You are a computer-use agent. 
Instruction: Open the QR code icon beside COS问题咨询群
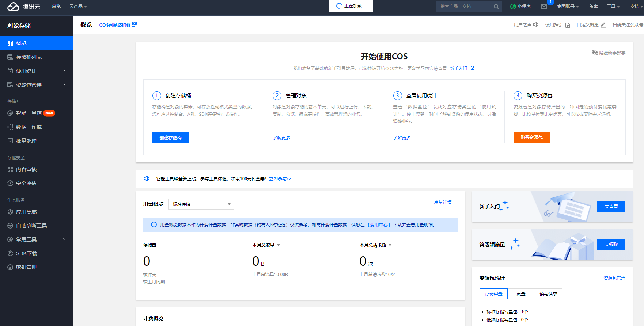click(x=135, y=25)
